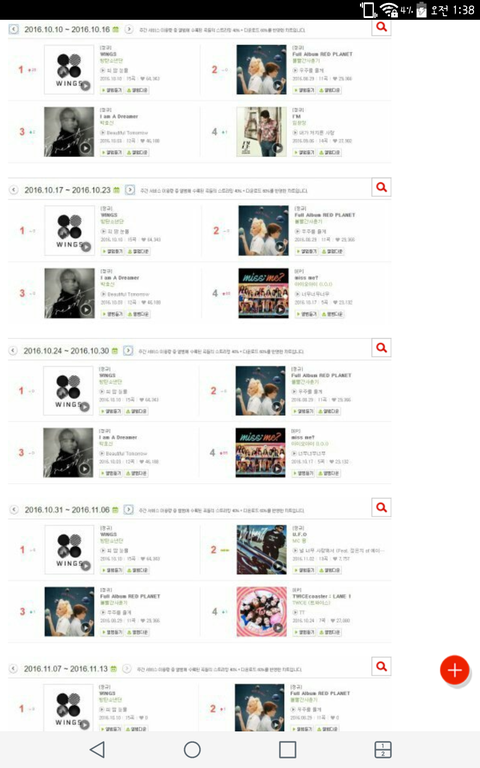Click the search icon for the 2016.11.07 week
Image resolution: width=480 pixels, height=768 pixels.
point(382,666)
